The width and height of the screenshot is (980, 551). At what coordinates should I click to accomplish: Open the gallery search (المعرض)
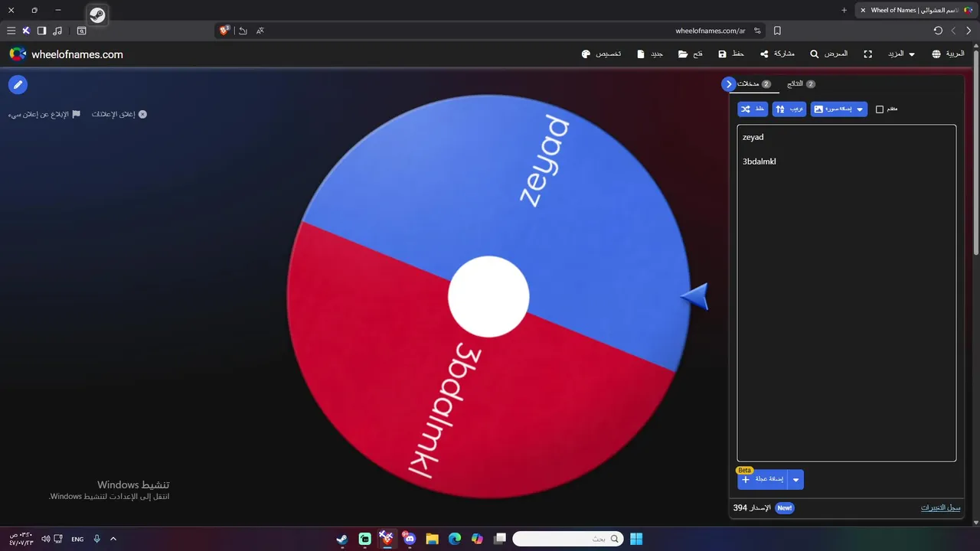click(x=829, y=54)
